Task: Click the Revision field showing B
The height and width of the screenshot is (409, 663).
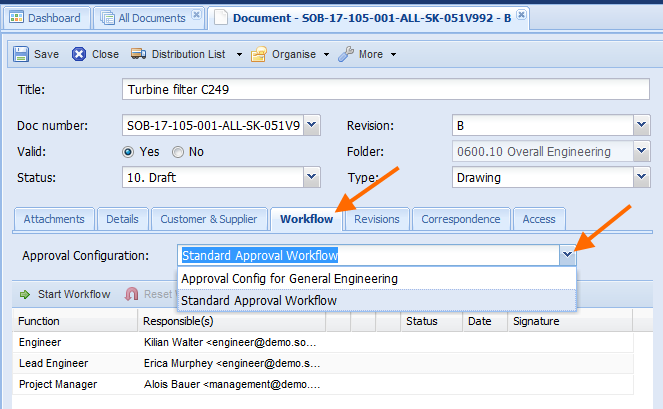Action: pyautogui.click(x=543, y=125)
